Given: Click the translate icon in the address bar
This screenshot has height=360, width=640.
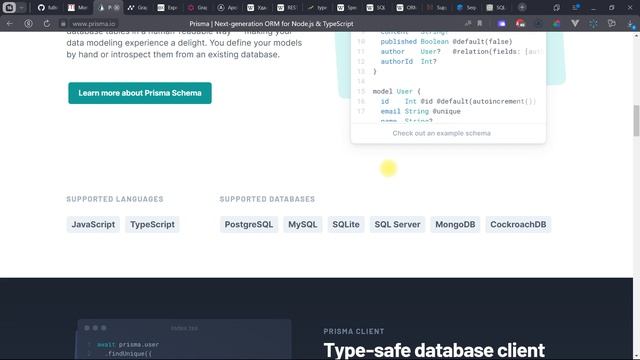Looking at the screenshot, I should pyautogui.click(x=468, y=24).
